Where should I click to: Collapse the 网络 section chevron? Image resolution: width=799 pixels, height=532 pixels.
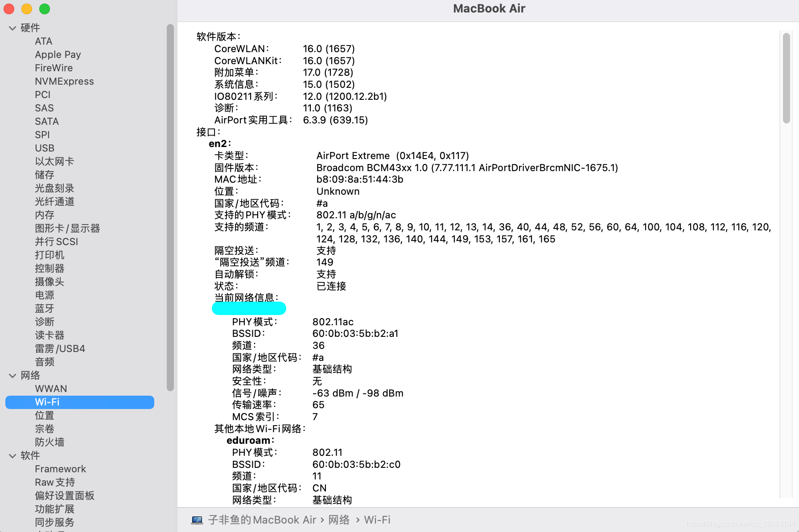pos(12,376)
